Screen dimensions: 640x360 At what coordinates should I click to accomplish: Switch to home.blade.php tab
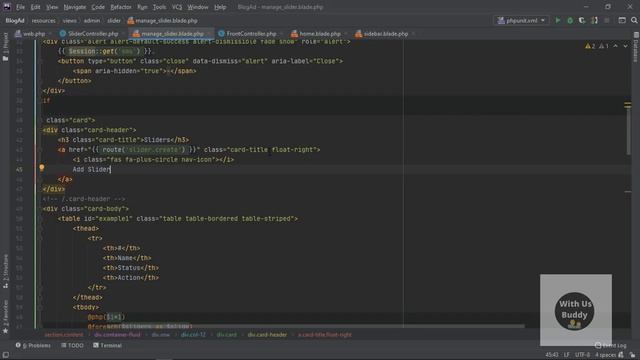(x=320, y=34)
